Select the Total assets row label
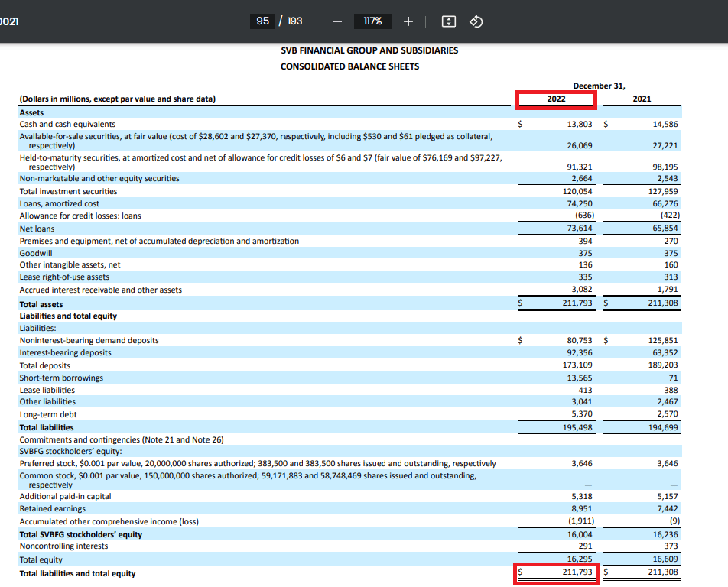728x587 pixels. (41, 304)
